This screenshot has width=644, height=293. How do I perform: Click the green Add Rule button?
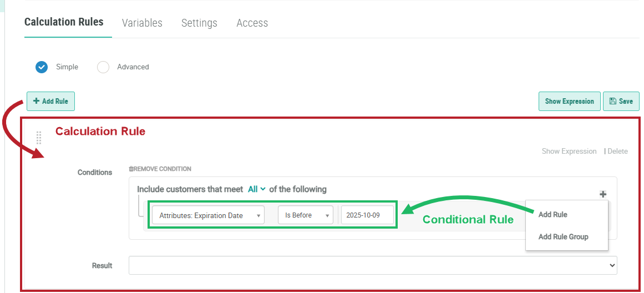pos(50,101)
